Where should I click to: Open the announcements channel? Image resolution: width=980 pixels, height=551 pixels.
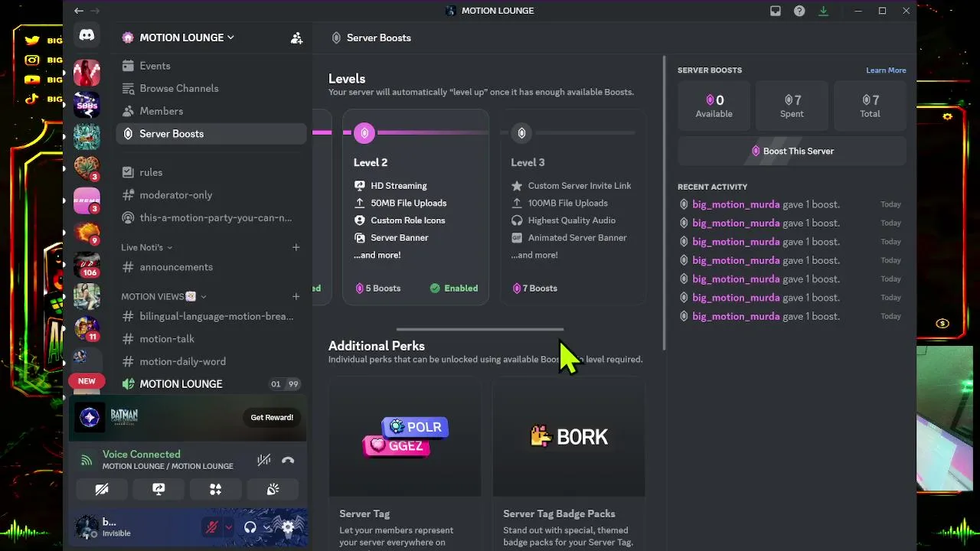tap(211, 267)
